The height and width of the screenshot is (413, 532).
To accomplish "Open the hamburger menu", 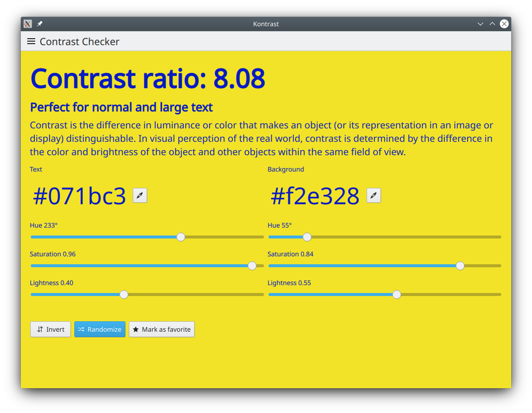I will (x=31, y=42).
